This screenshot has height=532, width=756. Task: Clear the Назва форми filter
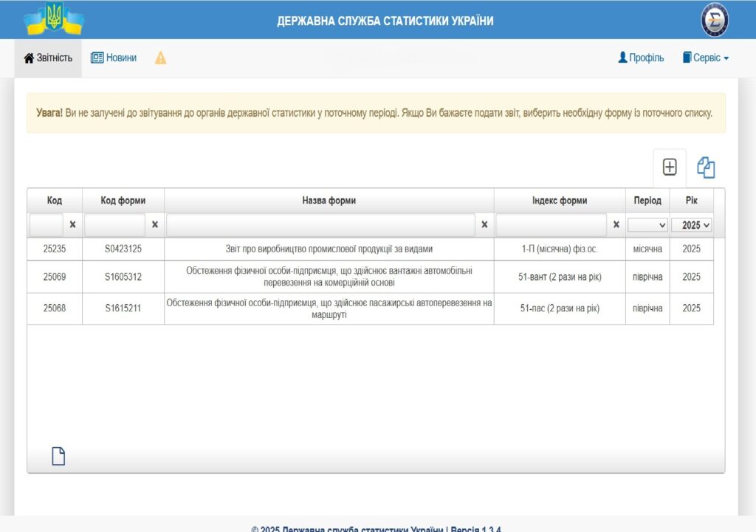point(484,225)
